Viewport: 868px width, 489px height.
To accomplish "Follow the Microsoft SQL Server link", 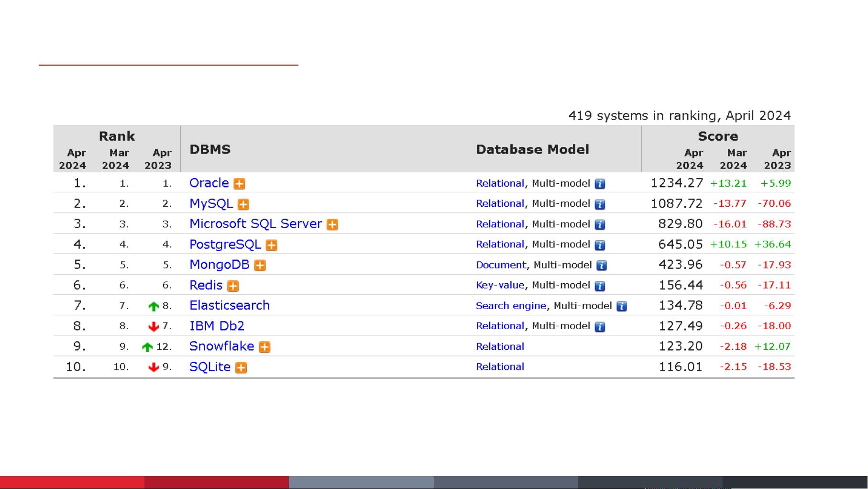I will click(x=255, y=223).
